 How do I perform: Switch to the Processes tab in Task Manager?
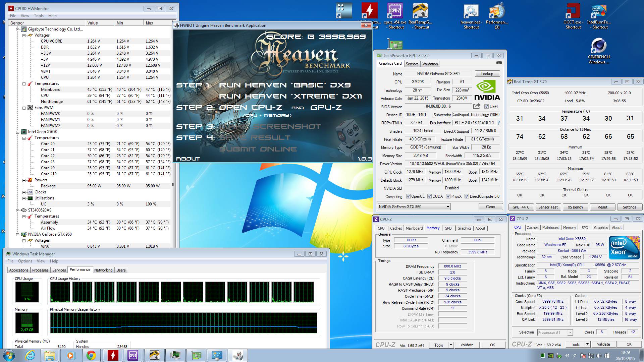40,270
